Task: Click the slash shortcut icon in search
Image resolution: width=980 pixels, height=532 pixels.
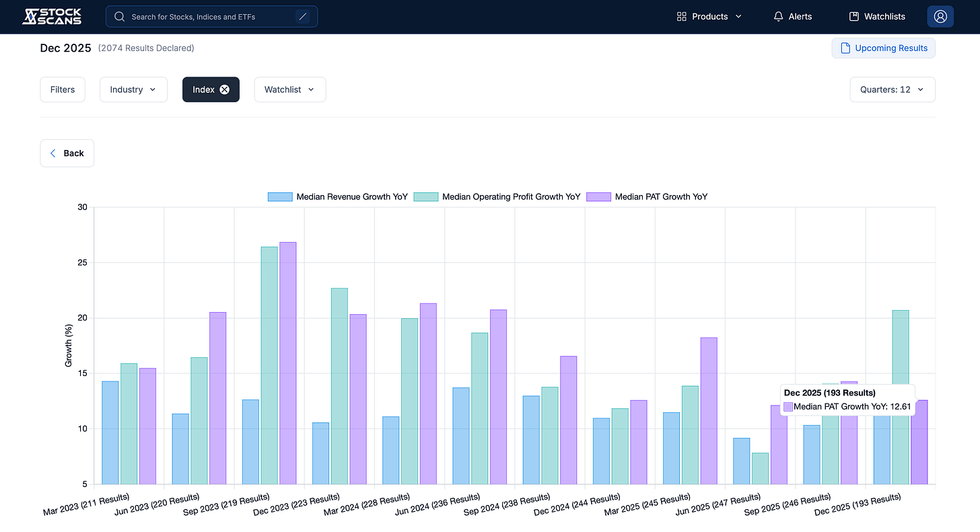Action: pos(302,16)
